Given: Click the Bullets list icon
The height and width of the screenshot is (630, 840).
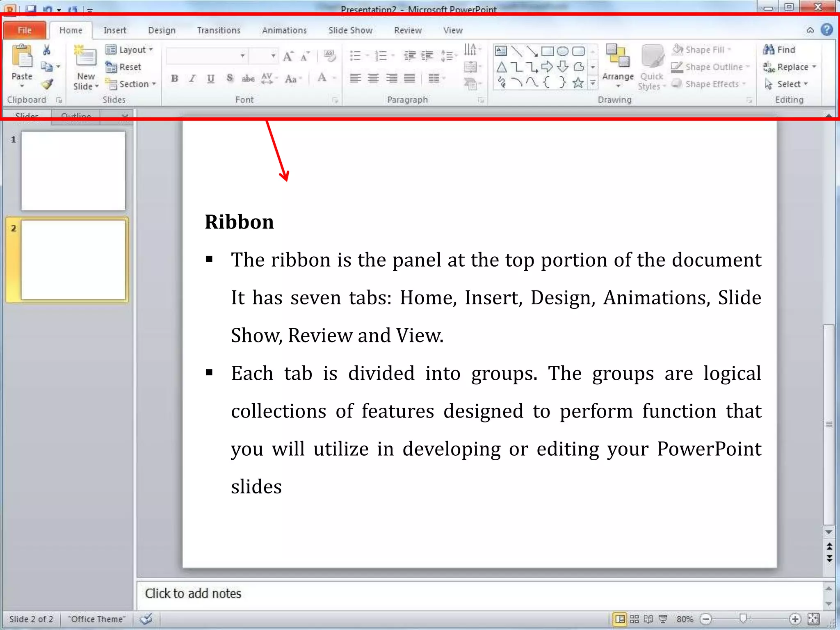Looking at the screenshot, I should click(x=356, y=56).
